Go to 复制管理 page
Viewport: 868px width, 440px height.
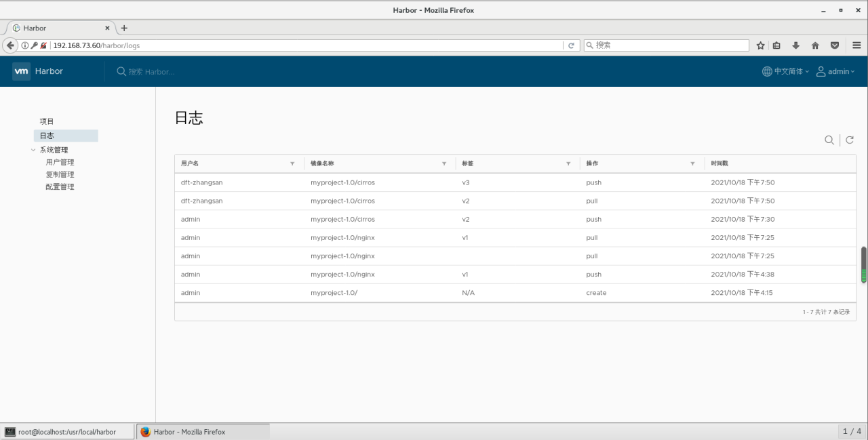(x=60, y=174)
